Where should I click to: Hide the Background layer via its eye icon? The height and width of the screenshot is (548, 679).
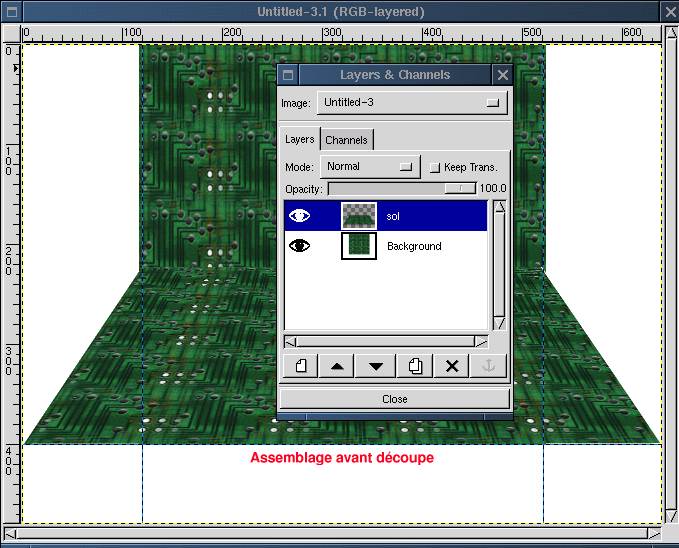[x=300, y=246]
